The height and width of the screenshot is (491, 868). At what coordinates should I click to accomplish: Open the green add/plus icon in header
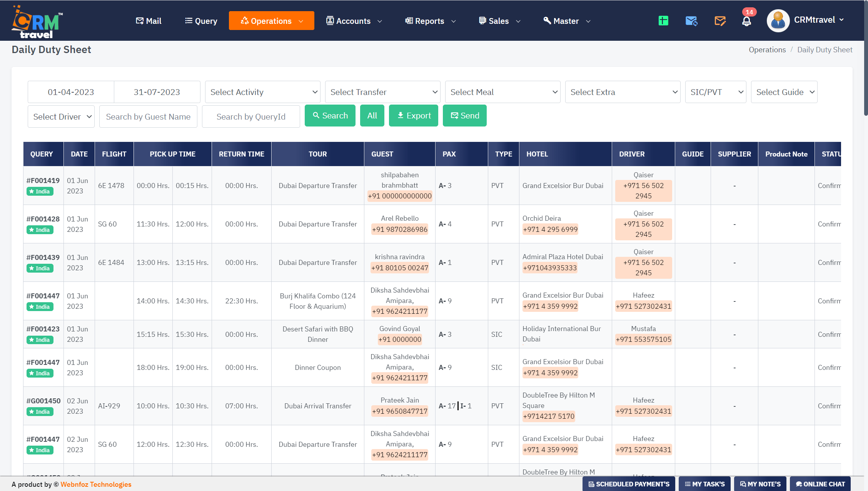[x=663, y=21]
